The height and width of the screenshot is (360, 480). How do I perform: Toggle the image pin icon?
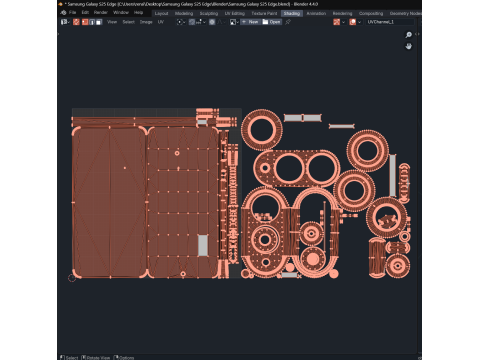click(x=288, y=22)
